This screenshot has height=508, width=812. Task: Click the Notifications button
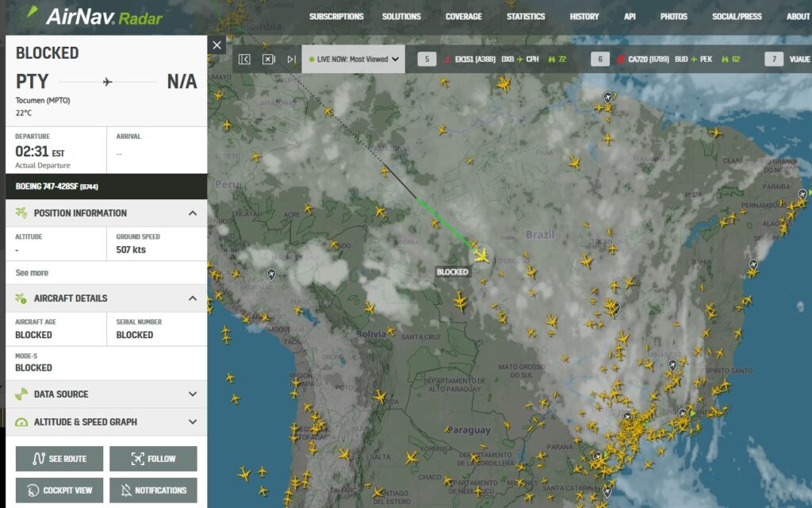tap(153, 491)
